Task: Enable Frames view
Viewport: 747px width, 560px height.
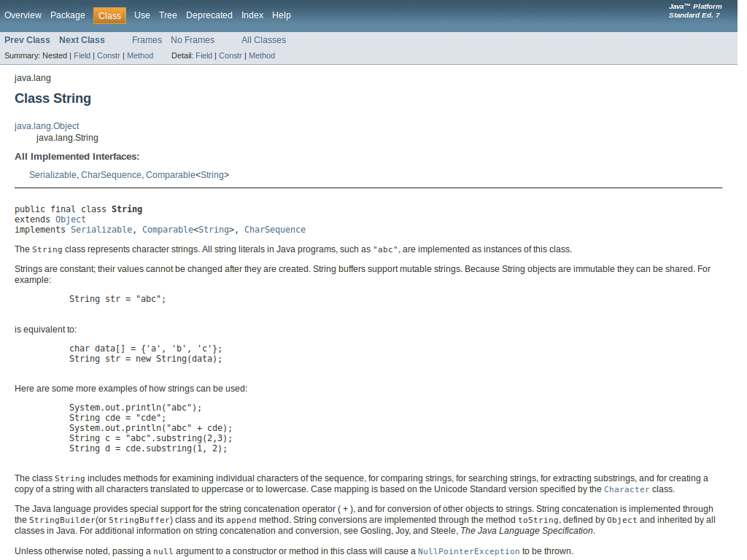Action: point(147,40)
